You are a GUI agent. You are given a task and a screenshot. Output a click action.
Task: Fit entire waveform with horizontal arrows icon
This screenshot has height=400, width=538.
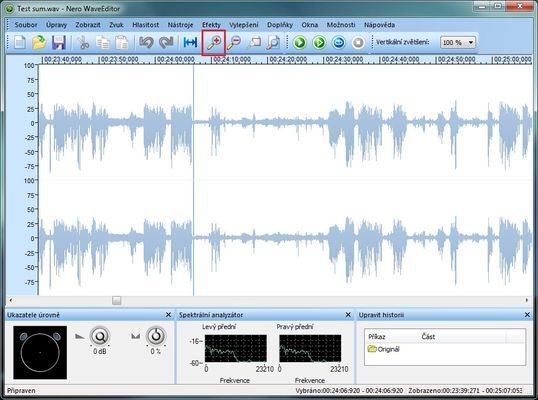[190, 43]
